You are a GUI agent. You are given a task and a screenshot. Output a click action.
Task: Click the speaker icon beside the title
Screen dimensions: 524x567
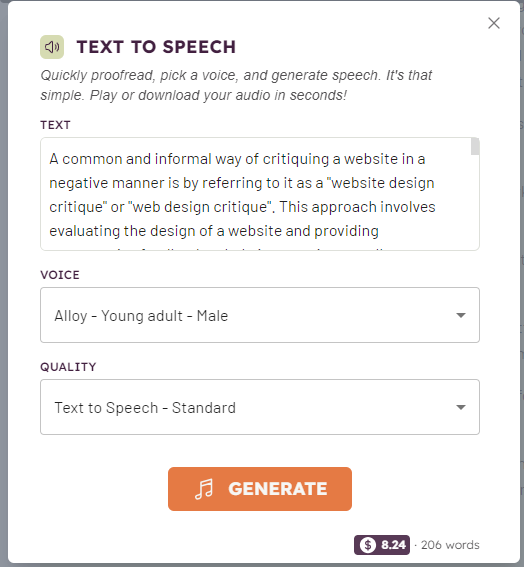pos(52,47)
